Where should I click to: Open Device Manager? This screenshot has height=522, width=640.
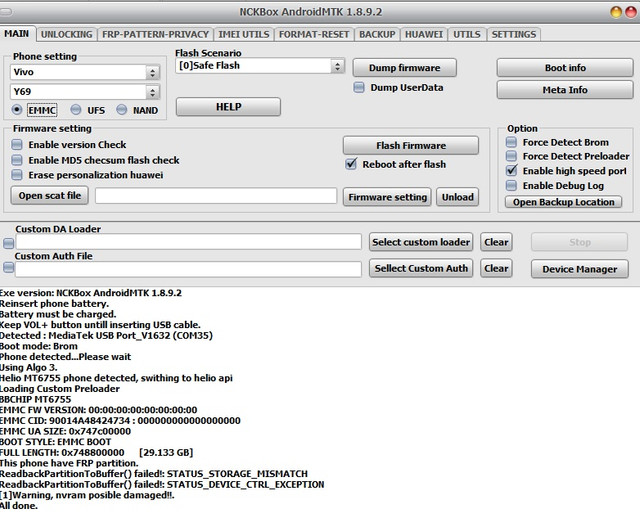click(579, 269)
